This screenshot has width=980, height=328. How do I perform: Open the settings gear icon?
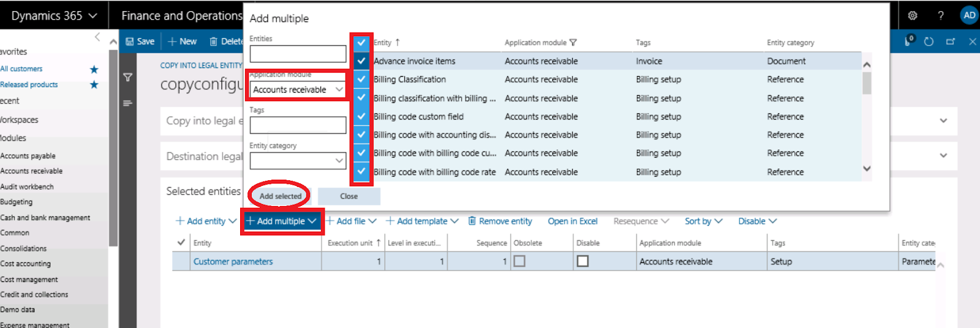pyautogui.click(x=912, y=15)
